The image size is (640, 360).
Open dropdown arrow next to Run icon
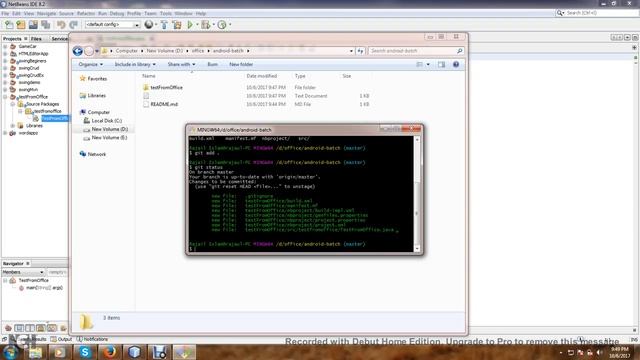coord(197,25)
